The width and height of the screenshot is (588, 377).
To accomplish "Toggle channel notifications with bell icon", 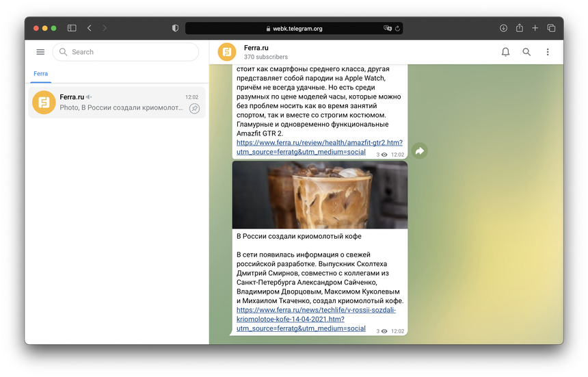I will click(x=505, y=52).
